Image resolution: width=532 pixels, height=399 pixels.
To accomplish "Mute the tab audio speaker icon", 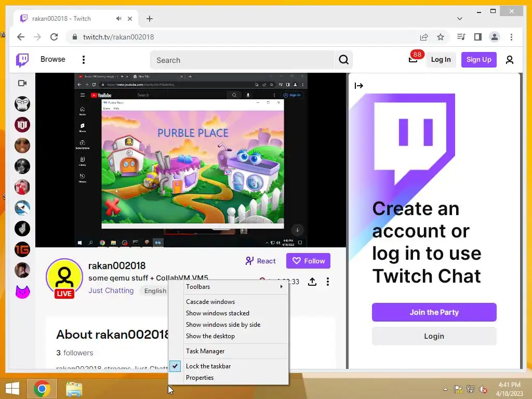I will point(118,19).
